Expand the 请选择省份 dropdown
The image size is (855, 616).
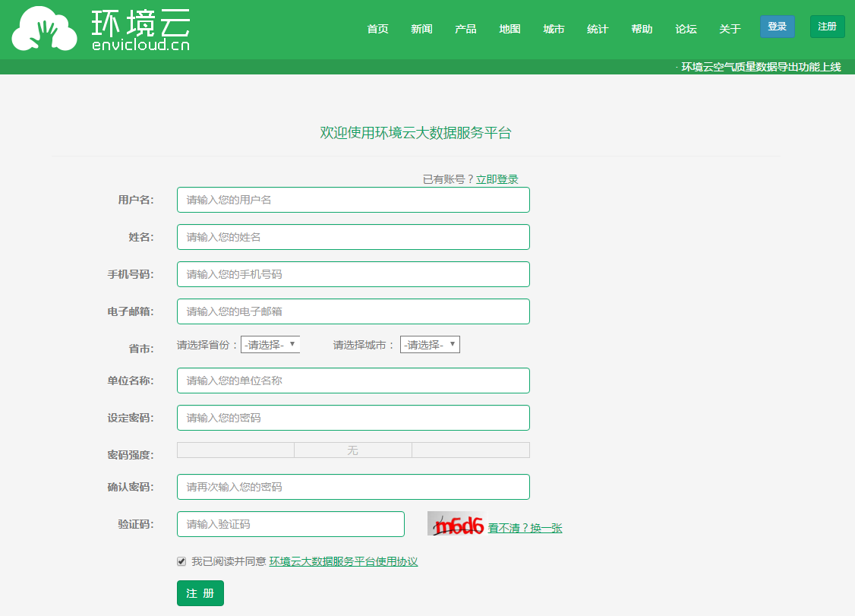tap(270, 344)
